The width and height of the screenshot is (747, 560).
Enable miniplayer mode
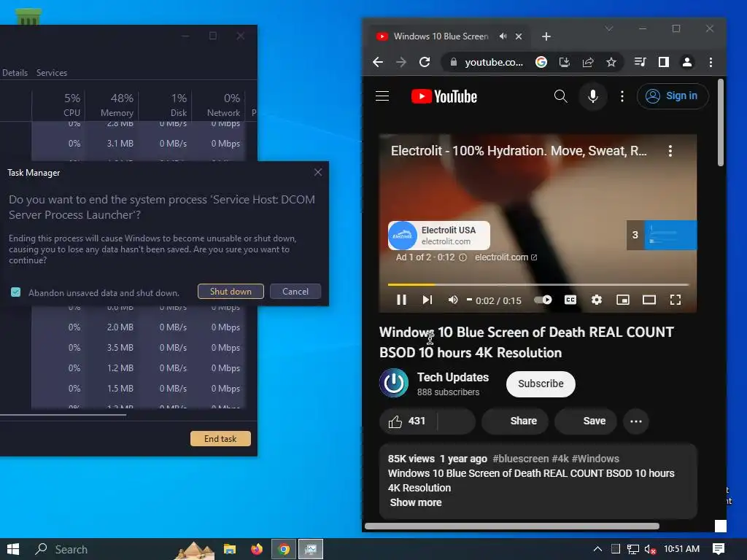pyautogui.click(x=623, y=300)
